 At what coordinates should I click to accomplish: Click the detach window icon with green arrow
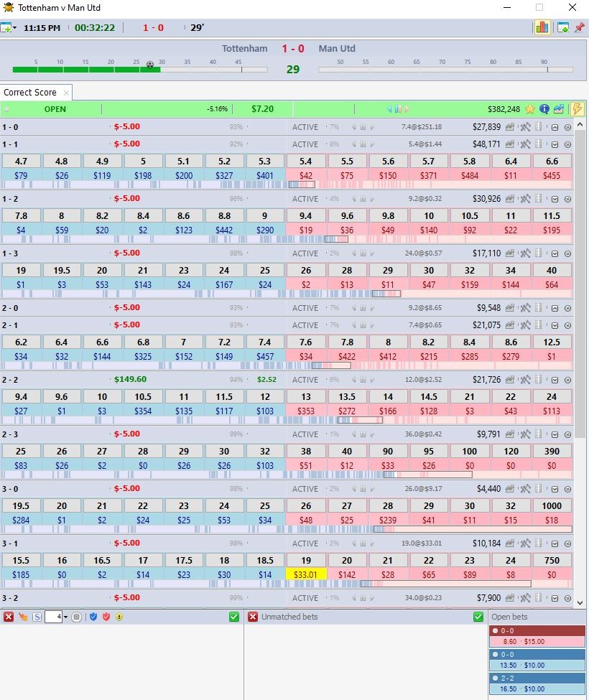[x=563, y=28]
